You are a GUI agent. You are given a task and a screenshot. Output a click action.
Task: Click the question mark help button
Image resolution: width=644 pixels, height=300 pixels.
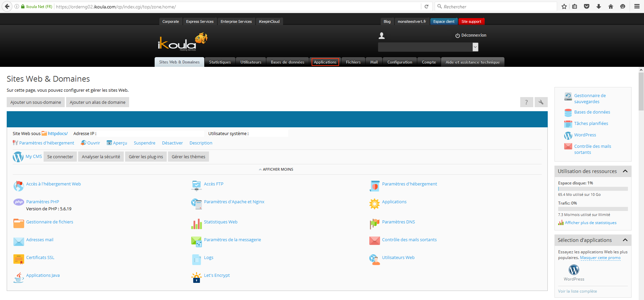[x=526, y=102]
